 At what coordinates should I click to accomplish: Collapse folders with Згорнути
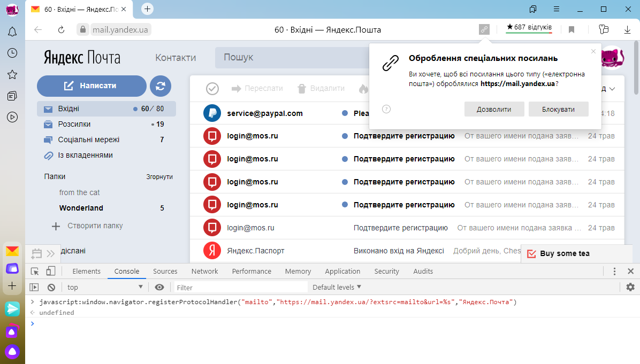(x=159, y=177)
